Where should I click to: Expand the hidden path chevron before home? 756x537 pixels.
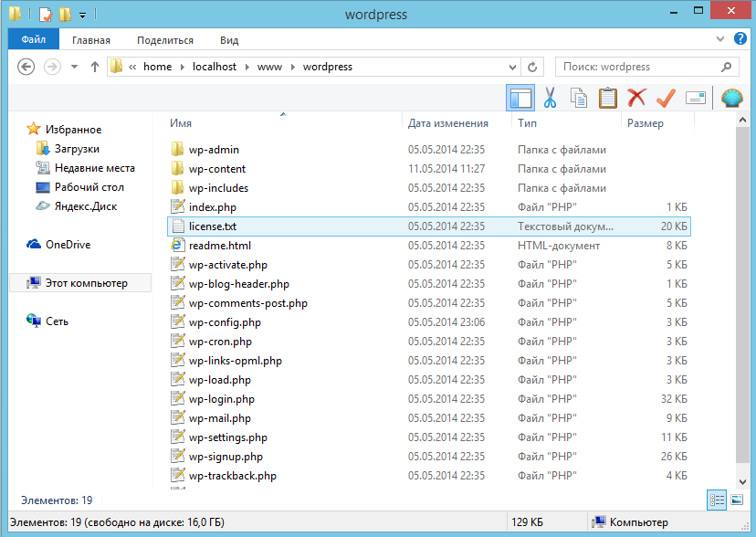click(132, 67)
